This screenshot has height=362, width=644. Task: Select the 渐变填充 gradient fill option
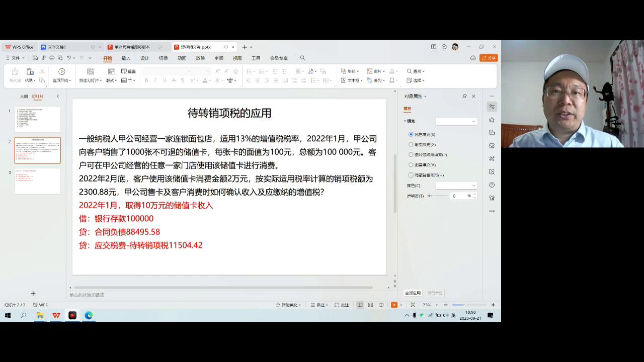tap(412, 144)
